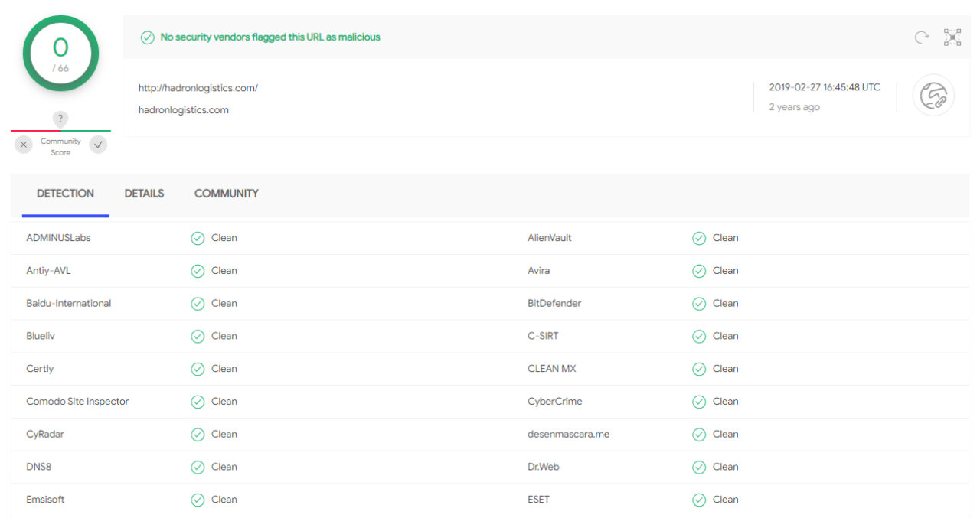Select the CLEAN MX vendor name
980x518 pixels.
[x=552, y=369]
